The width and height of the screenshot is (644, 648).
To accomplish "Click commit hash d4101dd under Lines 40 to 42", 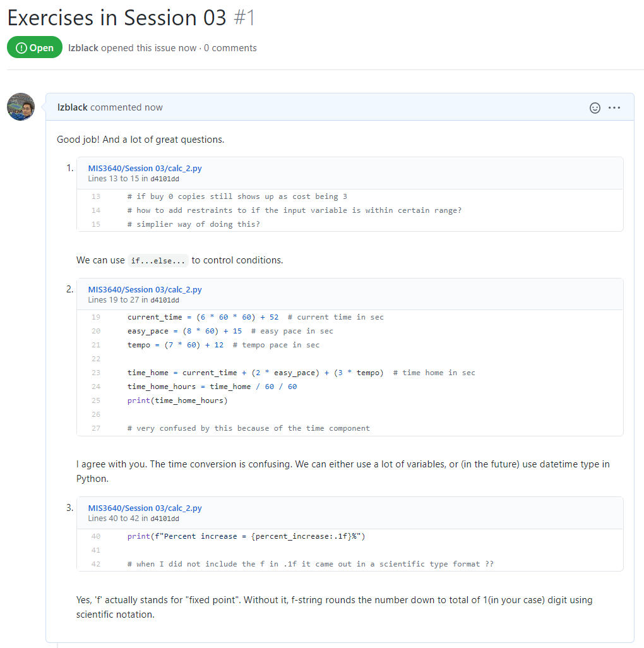I will [x=164, y=519].
